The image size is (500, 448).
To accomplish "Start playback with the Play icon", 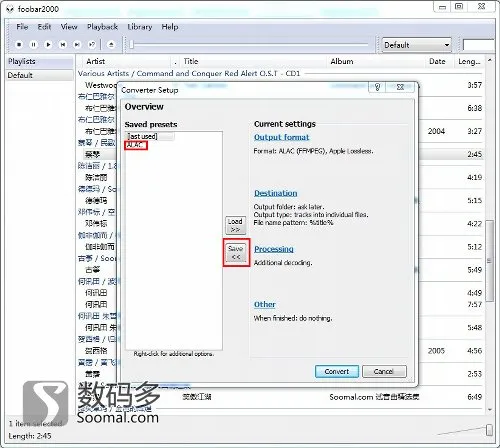I will pyautogui.click(x=48, y=44).
